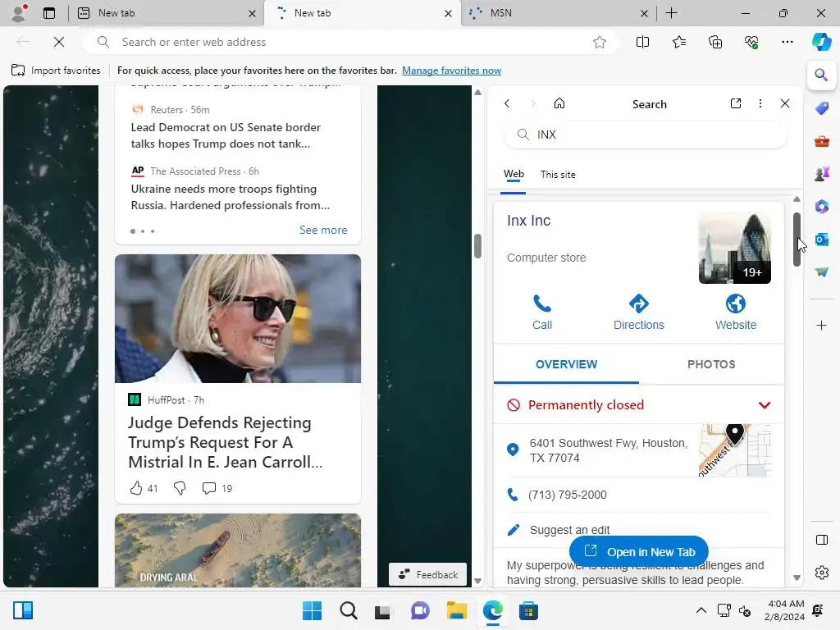Expand the Permanently closed chevron
This screenshot has height=630, width=840.
pyautogui.click(x=765, y=405)
